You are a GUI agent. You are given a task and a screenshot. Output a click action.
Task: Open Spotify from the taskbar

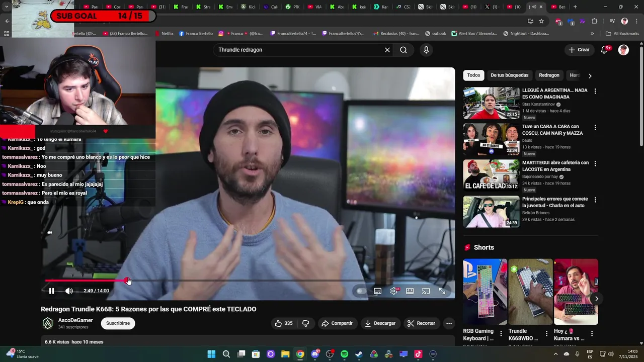pyautogui.click(x=344, y=354)
